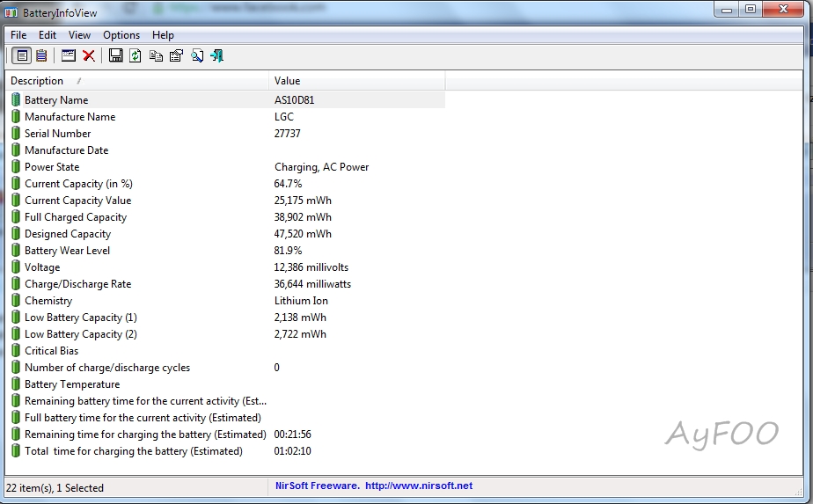813x504 pixels.
Task: Open the Properties toolbar icon
Action: tap(176, 55)
